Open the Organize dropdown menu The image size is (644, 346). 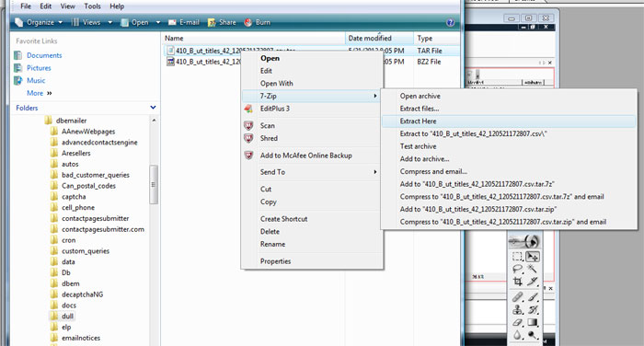pos(39,23)
